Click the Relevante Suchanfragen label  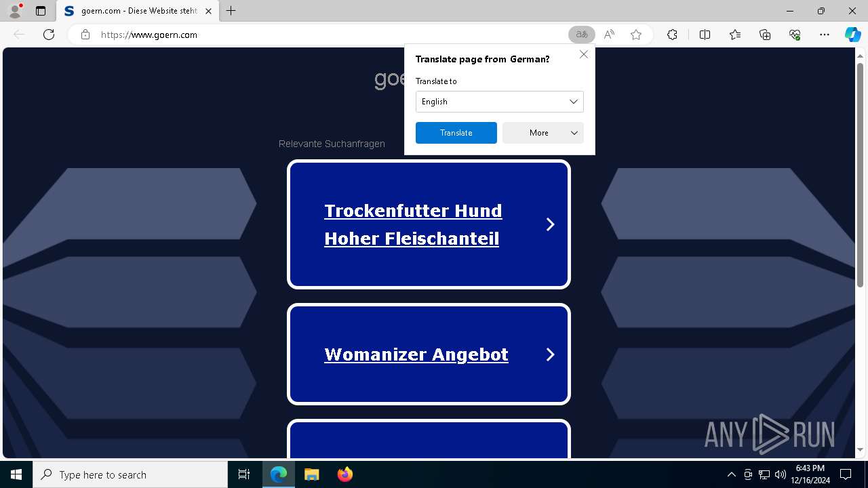coord(332,144)
